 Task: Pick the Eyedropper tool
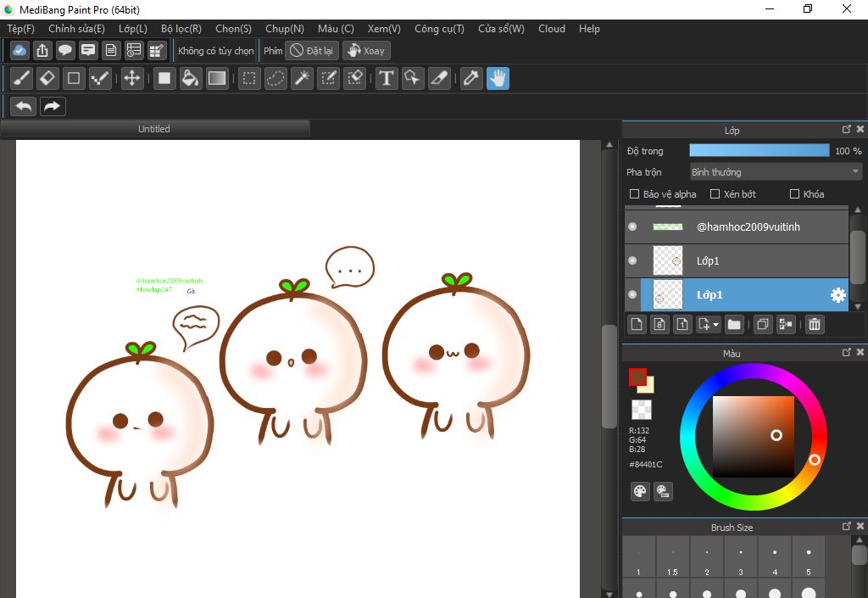click(471, 78)
